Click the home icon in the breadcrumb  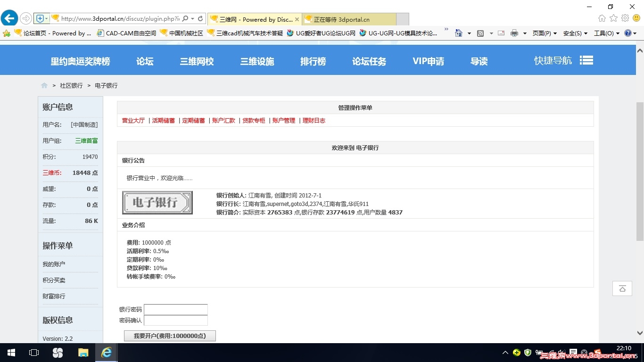pos(44,85)
